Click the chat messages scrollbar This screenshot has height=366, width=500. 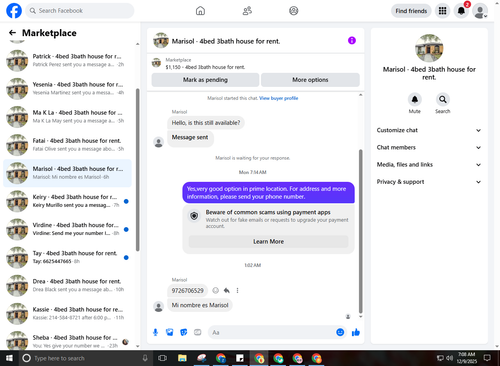click(x=360, y=231)
